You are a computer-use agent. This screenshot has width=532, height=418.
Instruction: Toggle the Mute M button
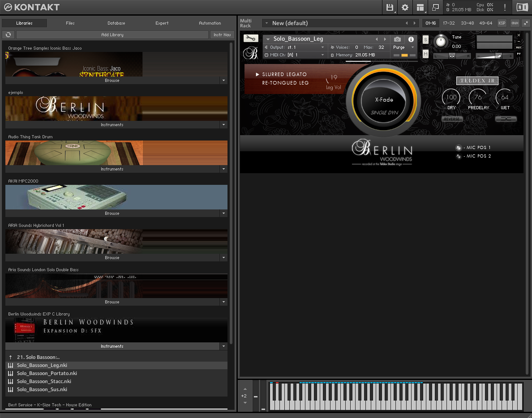[x=425, y=54]
